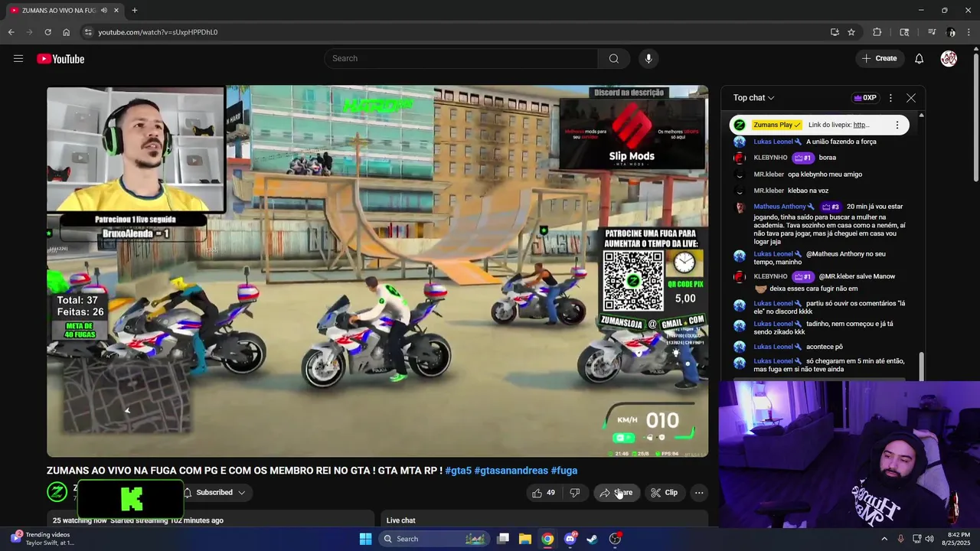Mute the YouTube tab audio icon

[x=104, y=11]
